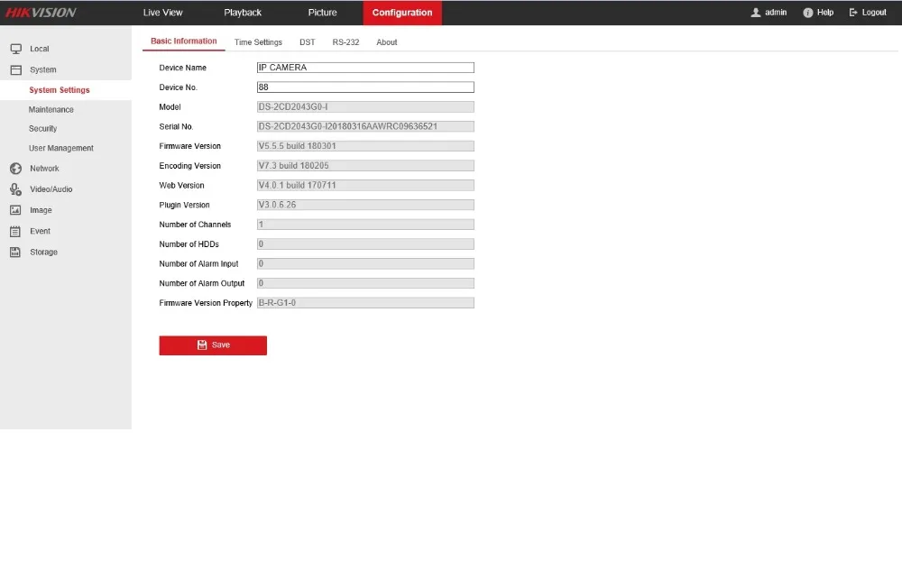The height and width of the screenshot is (588, 902).
Task: Open the Picture tab
Action: click(322, 12)
